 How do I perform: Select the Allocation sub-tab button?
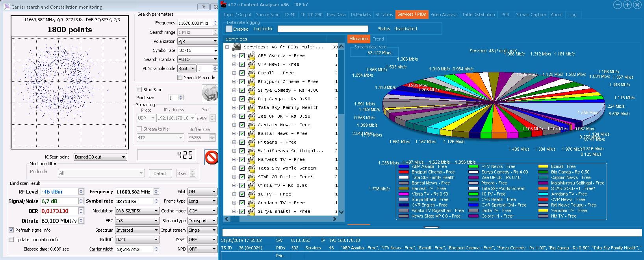click(x=358, y=39)
